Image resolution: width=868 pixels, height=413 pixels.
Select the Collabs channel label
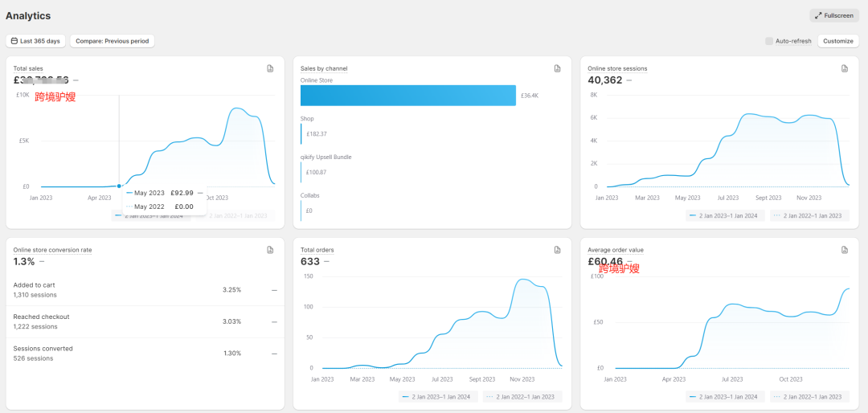coord(310,195)
